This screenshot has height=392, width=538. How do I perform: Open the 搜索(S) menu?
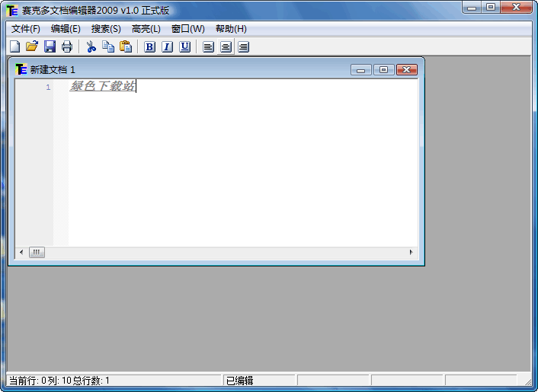[106, 29]
